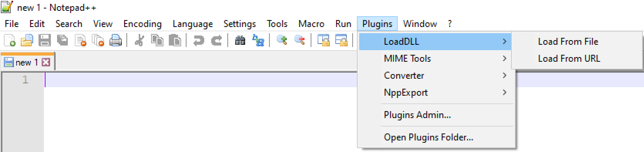Open the Macro menu
The width and height of the screenshot is (644, 152).
coord(311,24)
